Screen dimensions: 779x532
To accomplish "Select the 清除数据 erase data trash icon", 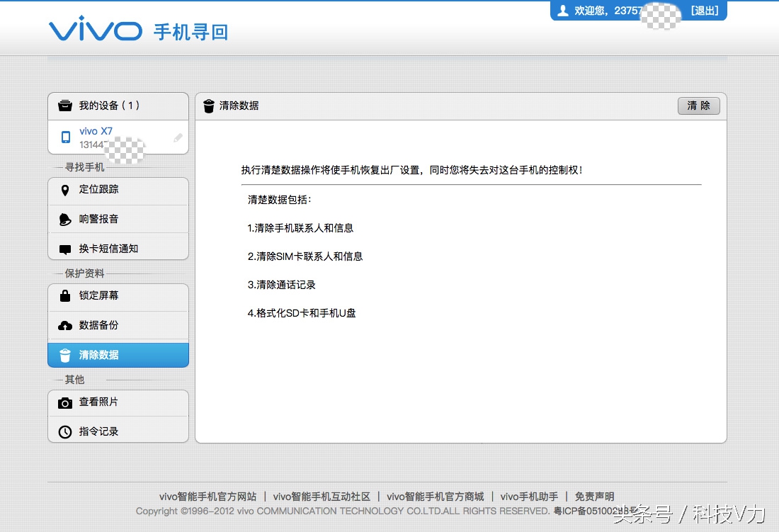I will pos(65,354).
